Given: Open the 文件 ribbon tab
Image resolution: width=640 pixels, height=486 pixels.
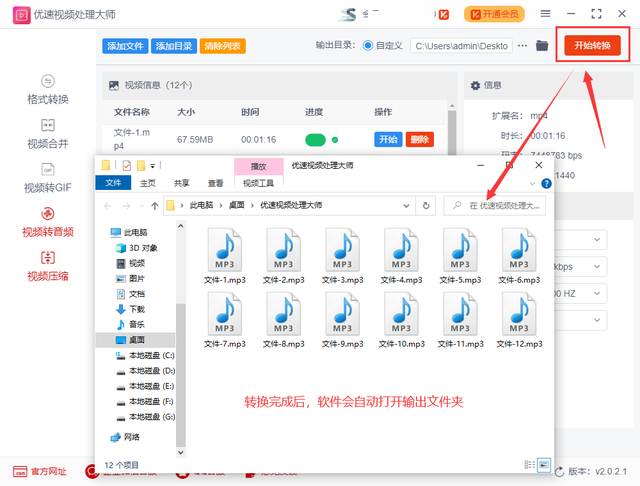Looking at the screenshot, I should point(113,183).
